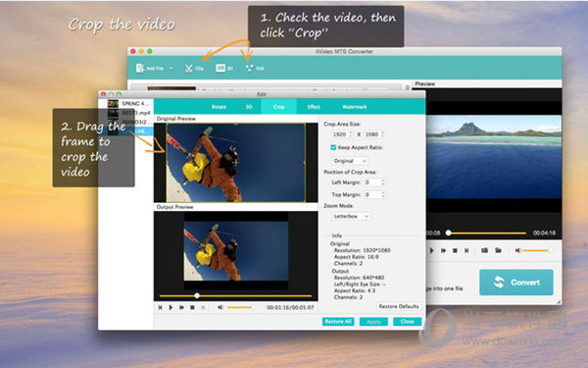Click the Apply button

click(373, 322)
